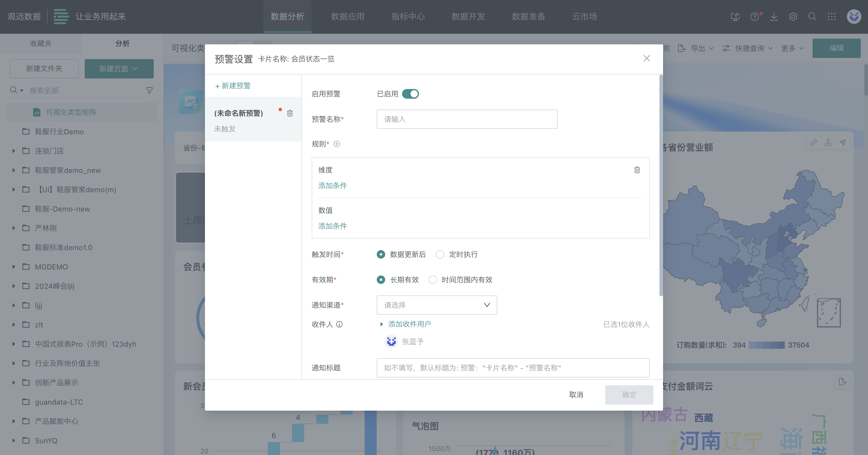Delete the rule block with trash icon
868x455 pixels.
tap(637, 170)
